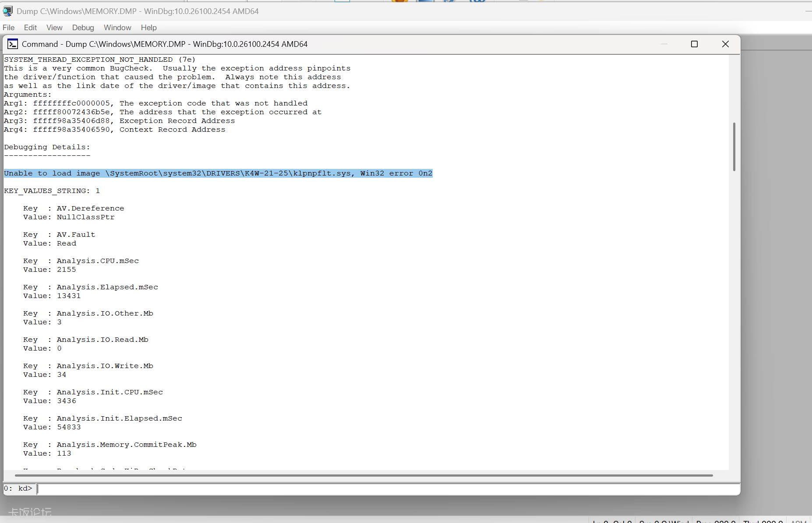812x523 pixels.
Task: Click the value 34 under IO.Write.Mb
Action: click(62, 375)
